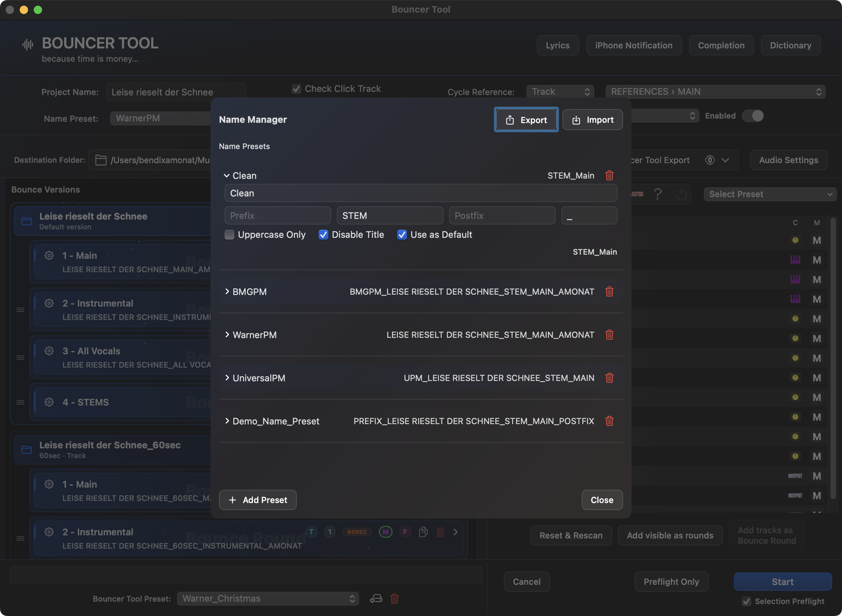The image size is (842, 616).
Task: Delete the BMGPM preset via trash icon
Action: 609,291
